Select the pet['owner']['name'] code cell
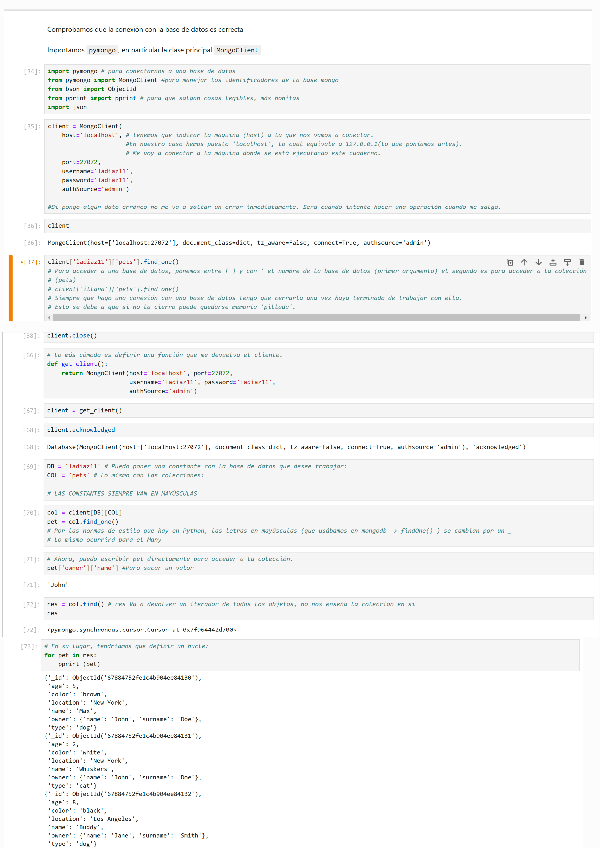 point(300,564)
